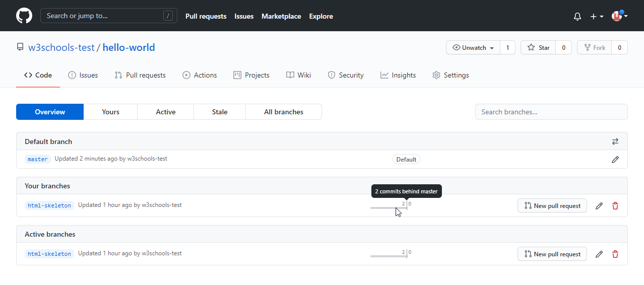Focus the Search or jump to field
This screenshot has height=285, width=644.
109,16
